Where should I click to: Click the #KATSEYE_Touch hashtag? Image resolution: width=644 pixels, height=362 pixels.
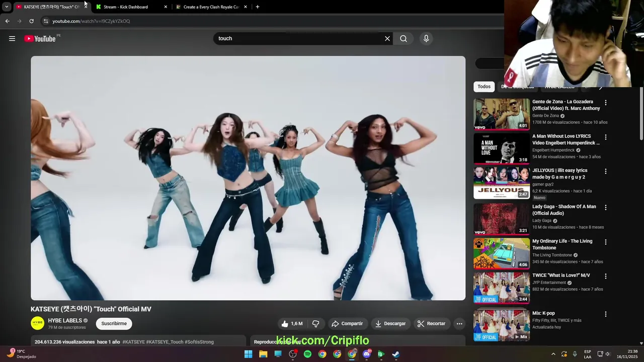click(x=165, y=342)
